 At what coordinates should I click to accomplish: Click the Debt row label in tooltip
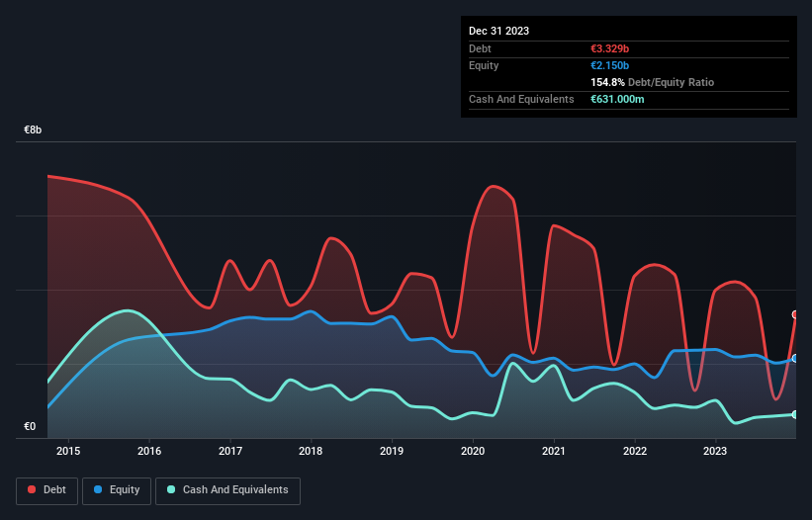pos(480,48)
